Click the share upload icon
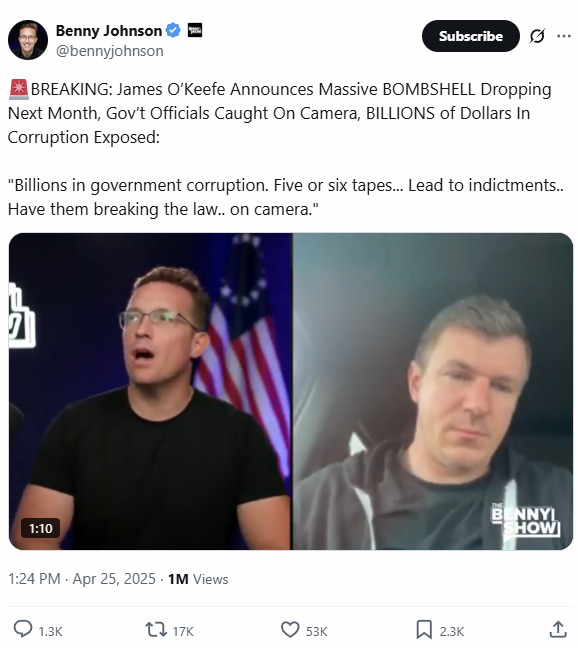Screen dimensions: 580x647 tap(558, 630)
